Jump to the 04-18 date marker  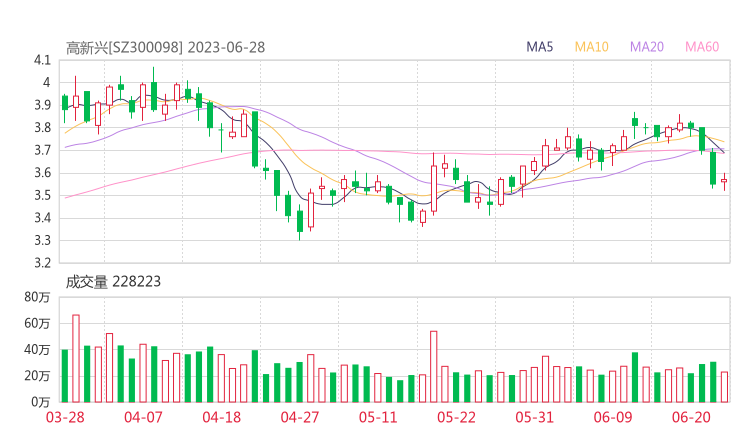coord(221,417)
